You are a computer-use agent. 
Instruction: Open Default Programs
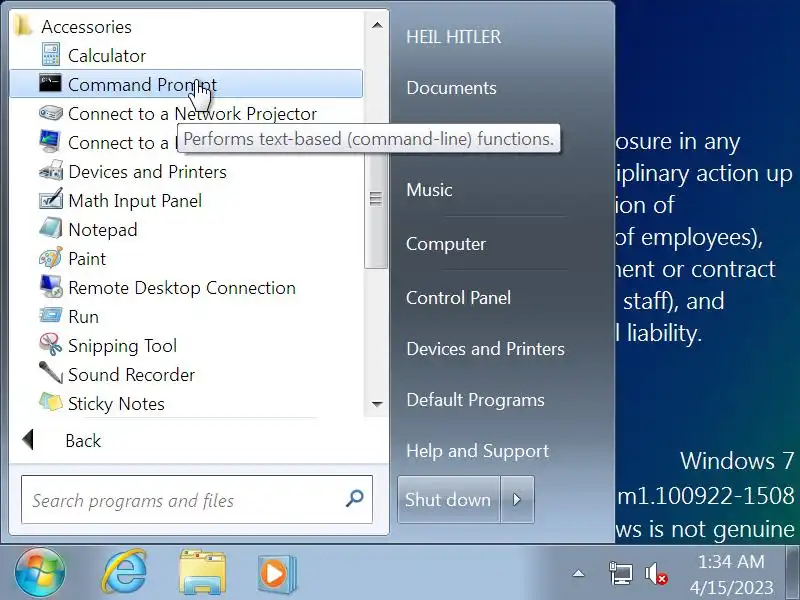tap(475, 400)
